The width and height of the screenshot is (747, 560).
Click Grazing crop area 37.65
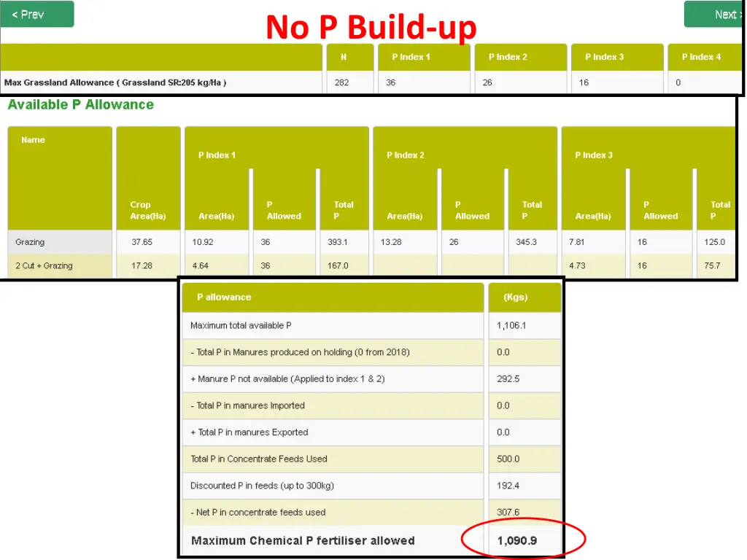coord(142,242)
